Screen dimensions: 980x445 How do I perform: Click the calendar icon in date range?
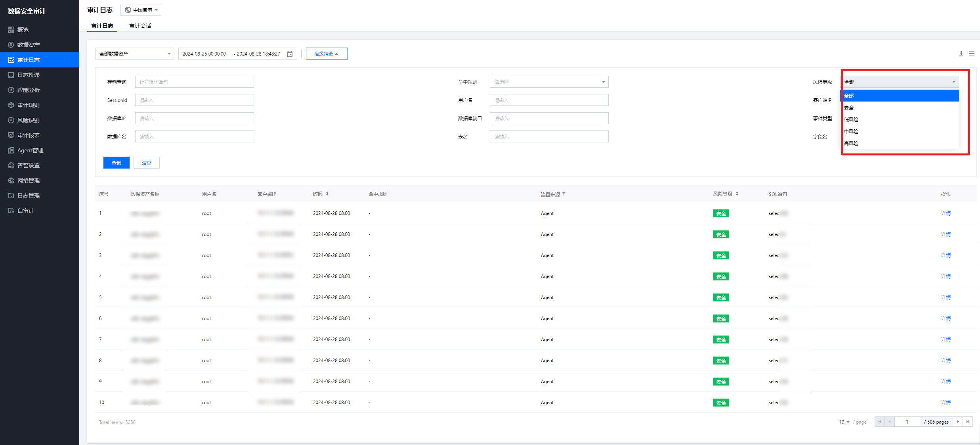(x=290, y=54)
